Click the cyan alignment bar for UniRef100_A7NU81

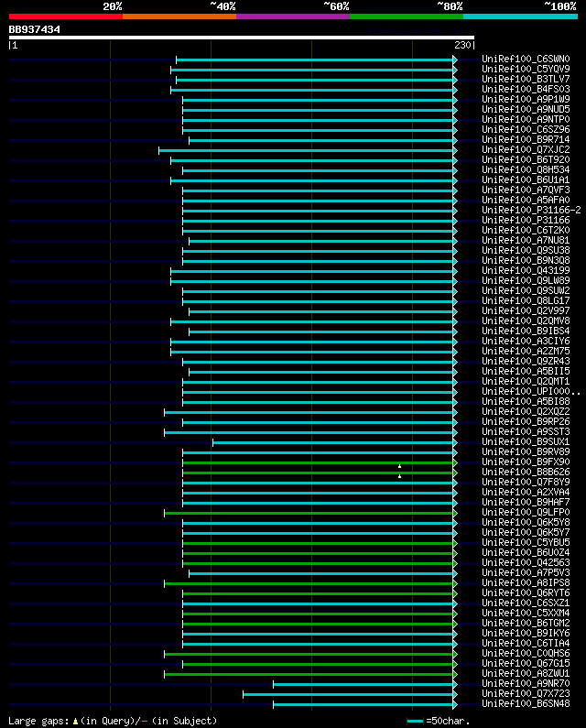320,242
